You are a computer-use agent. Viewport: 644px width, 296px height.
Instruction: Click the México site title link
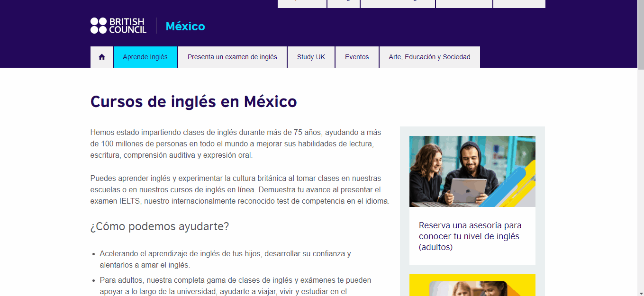(185, 26)
